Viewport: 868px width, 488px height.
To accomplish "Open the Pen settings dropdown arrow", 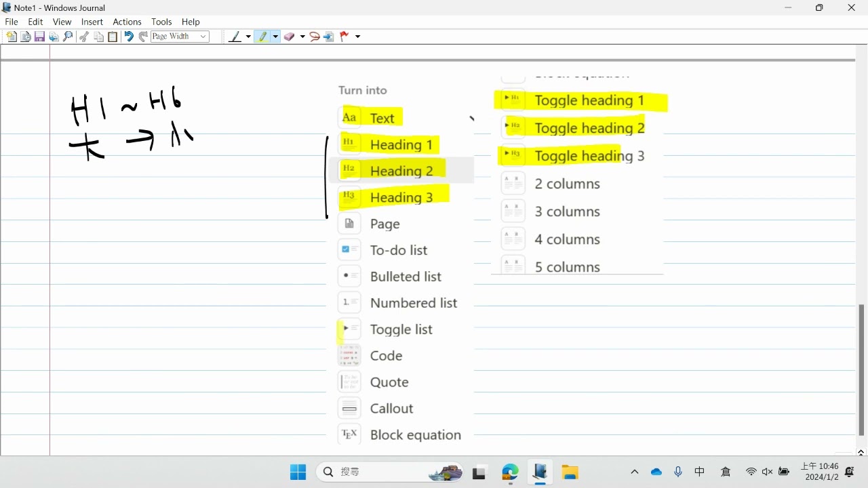I will (x=248, y=37).
